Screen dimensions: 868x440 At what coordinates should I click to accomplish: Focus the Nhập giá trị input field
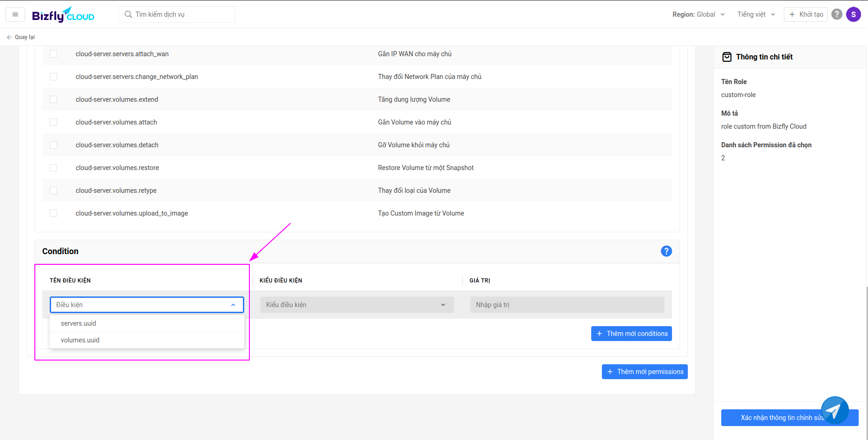pyautogui.click(x=567, y=305)
